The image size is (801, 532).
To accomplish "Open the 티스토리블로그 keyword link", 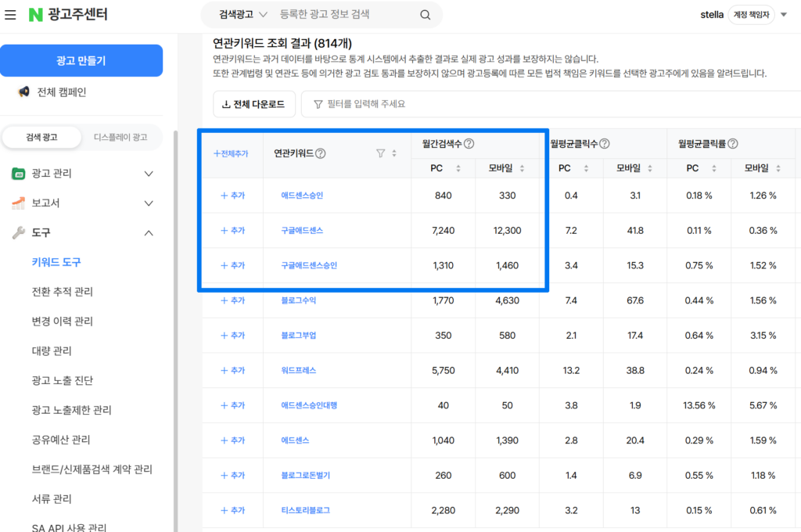I will pyautogui.click(x=306, y=510).
